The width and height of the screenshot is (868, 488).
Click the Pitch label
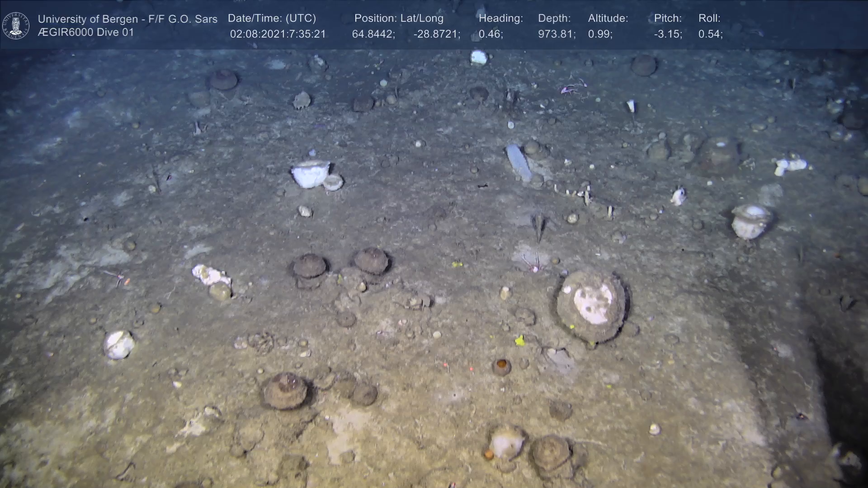668,18
